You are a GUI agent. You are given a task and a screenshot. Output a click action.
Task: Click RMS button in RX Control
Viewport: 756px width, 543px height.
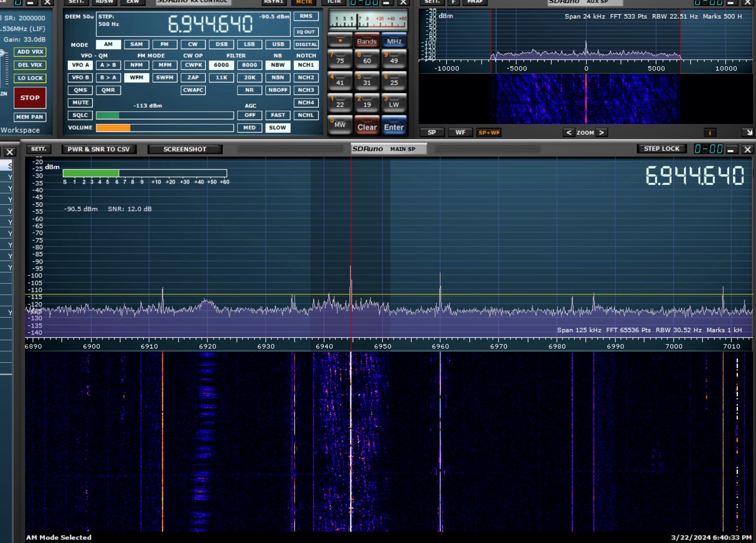[x=306, y=16]
